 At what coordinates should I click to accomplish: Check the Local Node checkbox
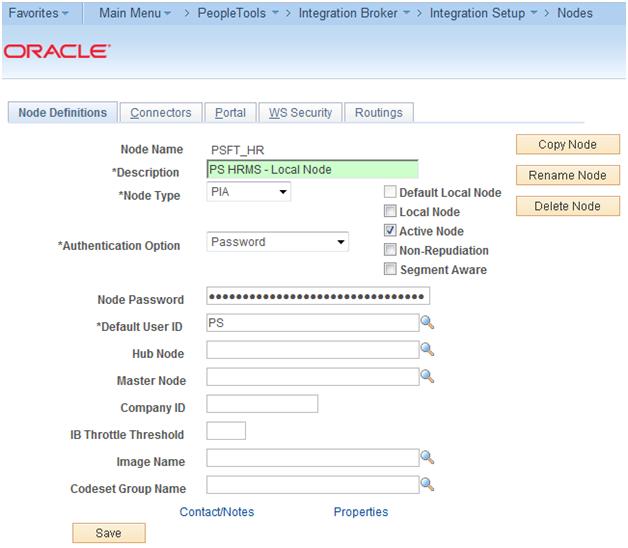point(390,211)
